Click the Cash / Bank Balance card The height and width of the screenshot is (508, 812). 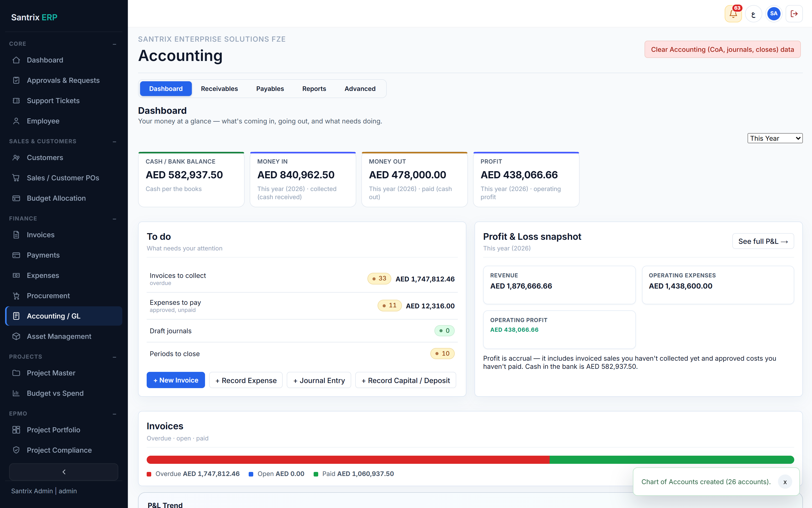(191, 179)
